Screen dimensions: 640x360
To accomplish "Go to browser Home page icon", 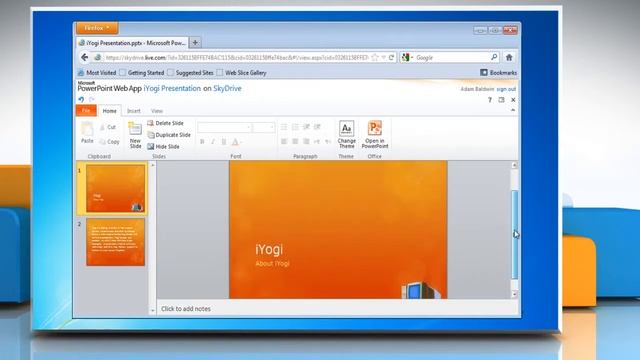I will pyautogui.click(x=509, y=58).
